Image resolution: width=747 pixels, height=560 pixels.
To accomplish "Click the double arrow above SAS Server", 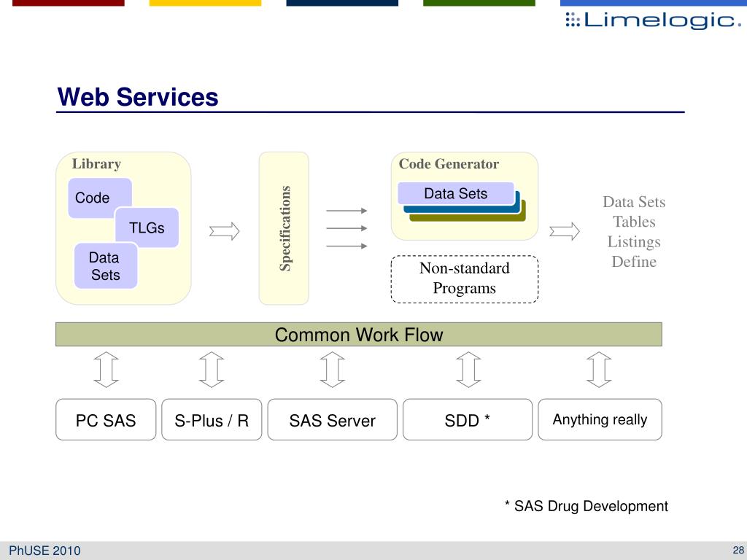I will (x=332, y=370).
